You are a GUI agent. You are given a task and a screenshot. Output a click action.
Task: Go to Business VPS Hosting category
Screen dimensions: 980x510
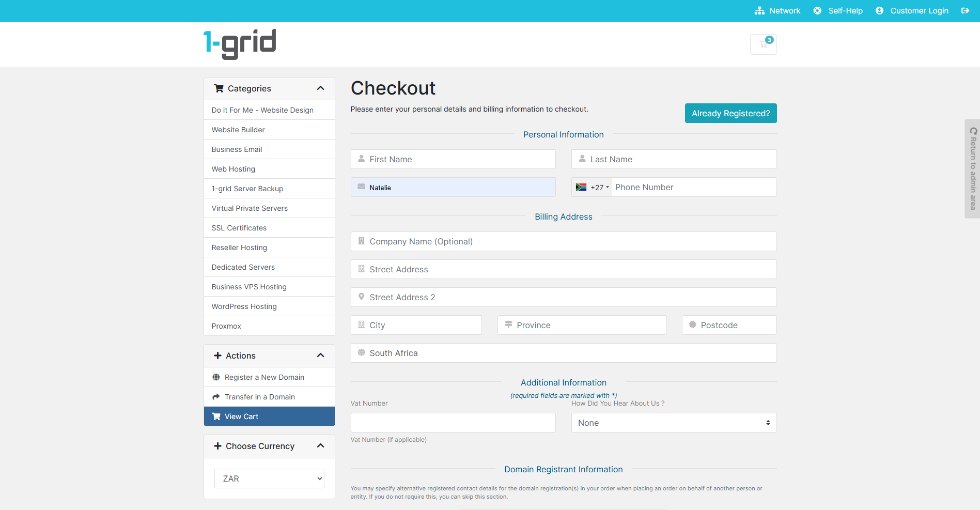269,287
